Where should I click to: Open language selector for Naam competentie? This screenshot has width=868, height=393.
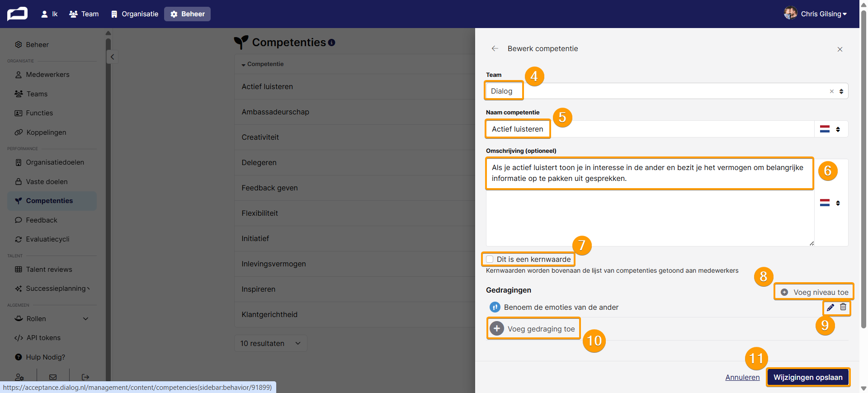coord(831,129)
